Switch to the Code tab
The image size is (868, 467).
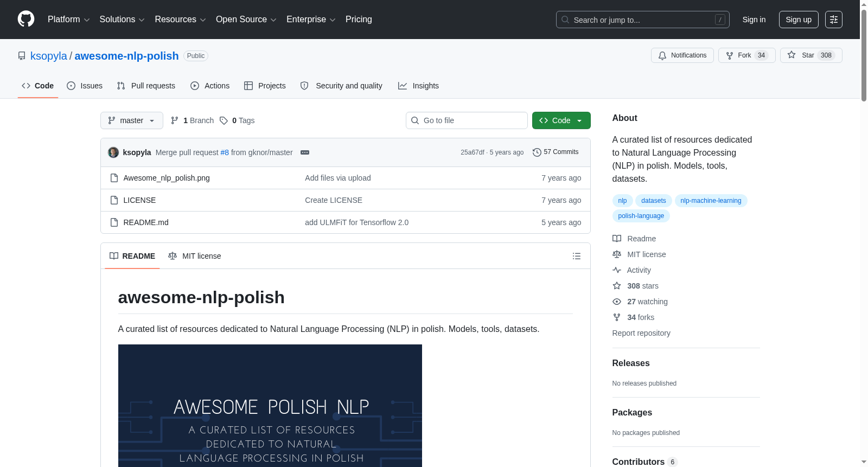click(38, 86)
